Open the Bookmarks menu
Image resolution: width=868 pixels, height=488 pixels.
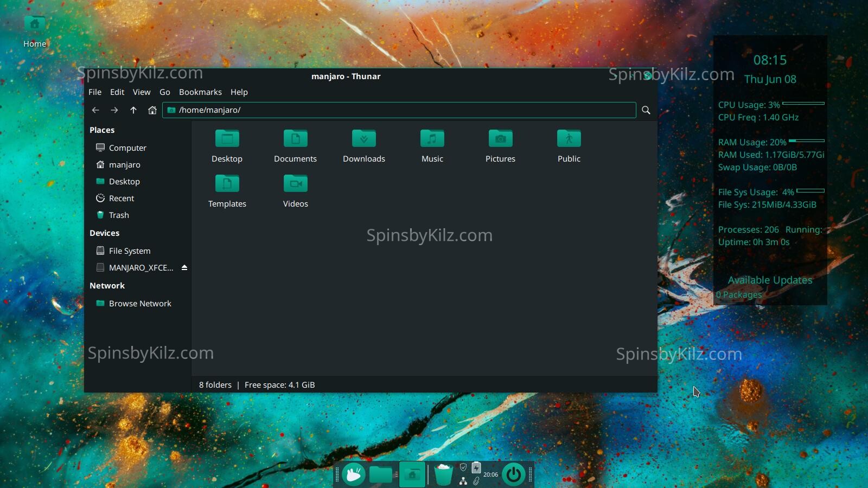click(200, 92)
